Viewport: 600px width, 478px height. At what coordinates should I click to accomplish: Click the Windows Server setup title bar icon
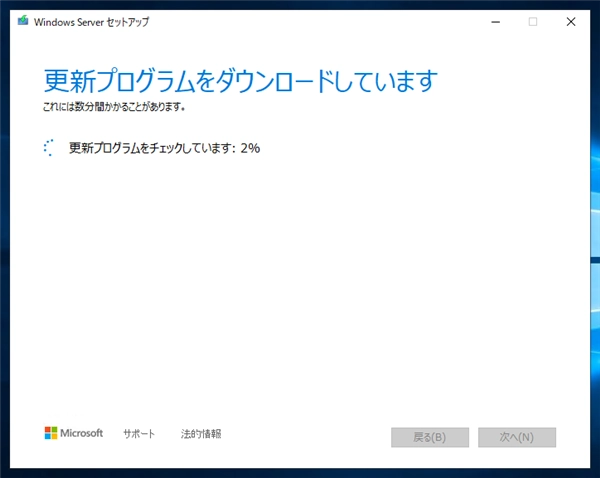point(23,21)
